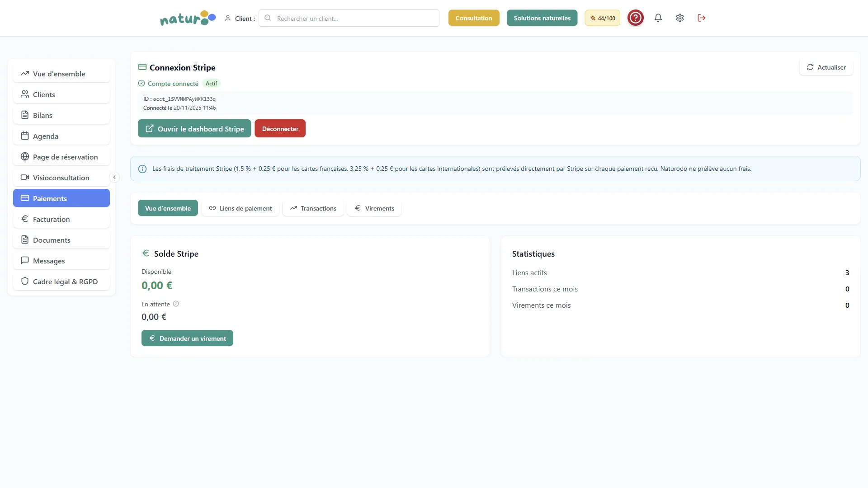Image resolution: width=868 pixels, height=488 pixels.
Task: Open the red help question mark icon
Action: click(x=636, y=18)
